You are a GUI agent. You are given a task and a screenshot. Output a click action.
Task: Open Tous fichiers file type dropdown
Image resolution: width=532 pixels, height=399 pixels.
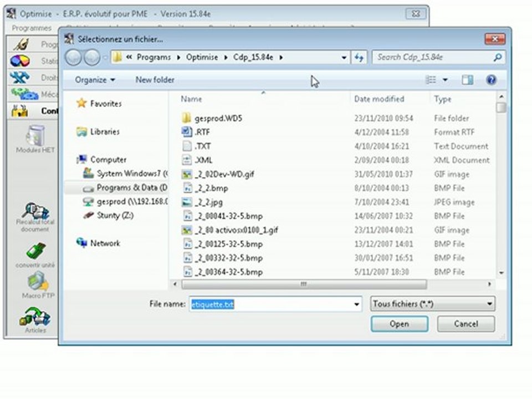click(x=433, y=304)
